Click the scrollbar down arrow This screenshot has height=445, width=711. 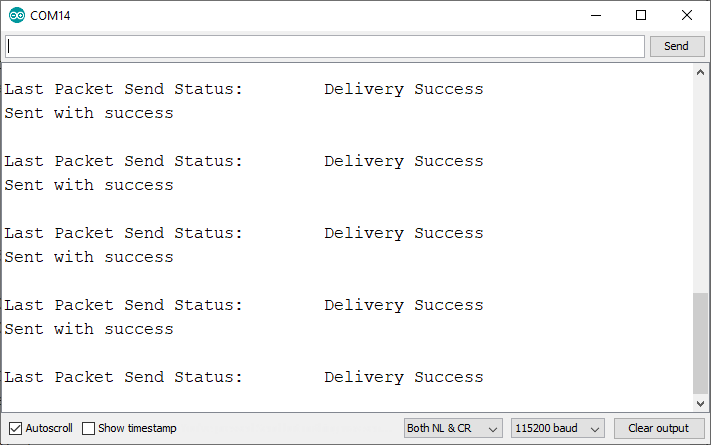pos(701,402)
